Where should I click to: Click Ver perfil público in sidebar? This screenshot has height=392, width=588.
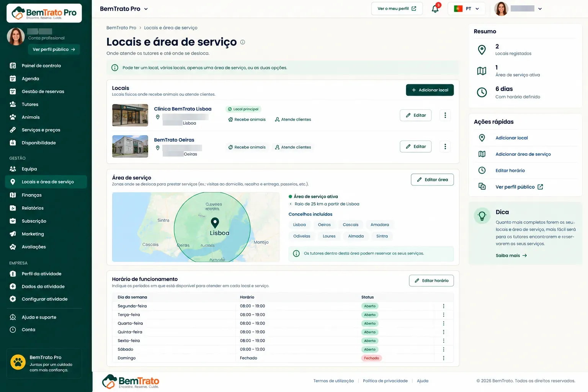coord(54,49)
